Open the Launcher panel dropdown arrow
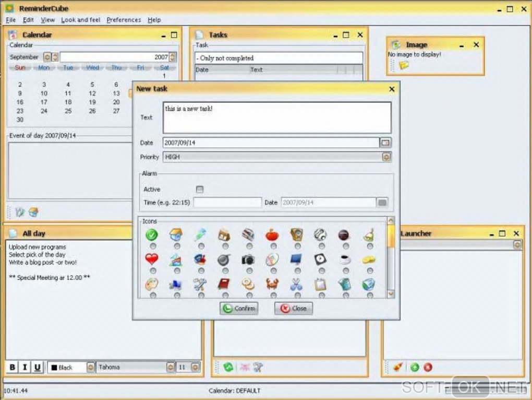 pos(517,244)
